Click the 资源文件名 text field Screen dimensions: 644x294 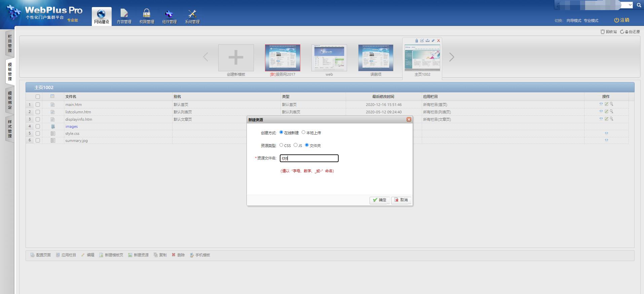pos(309,158)
